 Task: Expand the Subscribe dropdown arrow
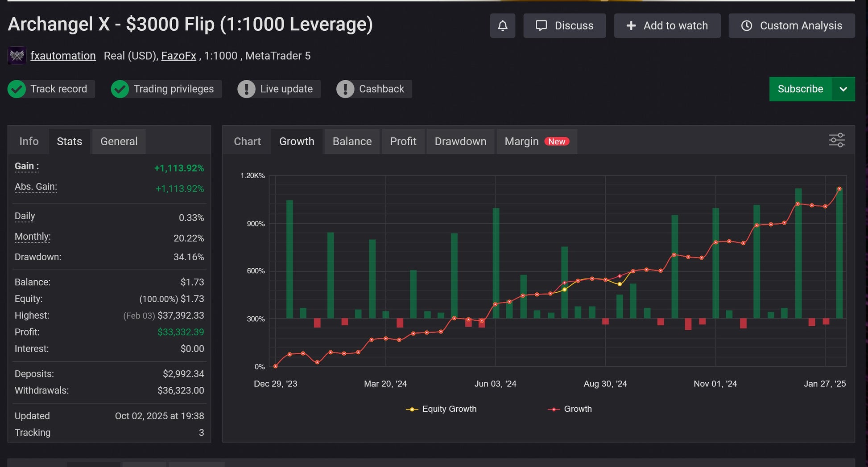point(843,89)
